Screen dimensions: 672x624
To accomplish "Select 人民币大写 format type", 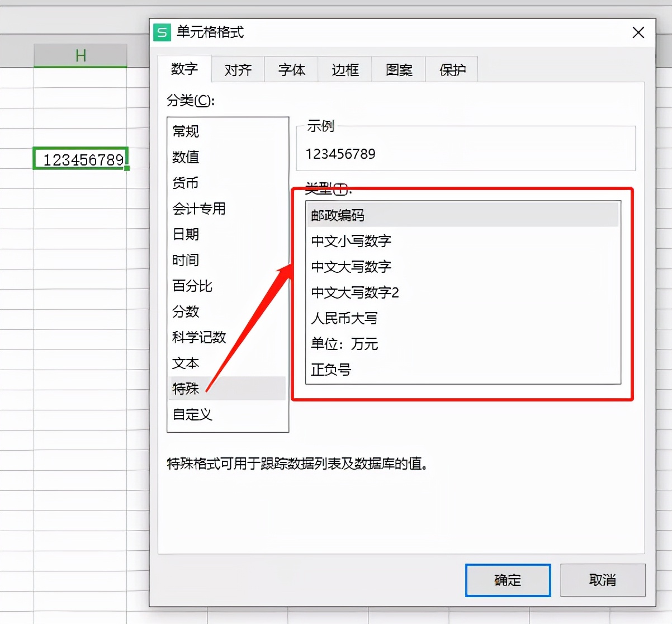I will 344,318.
